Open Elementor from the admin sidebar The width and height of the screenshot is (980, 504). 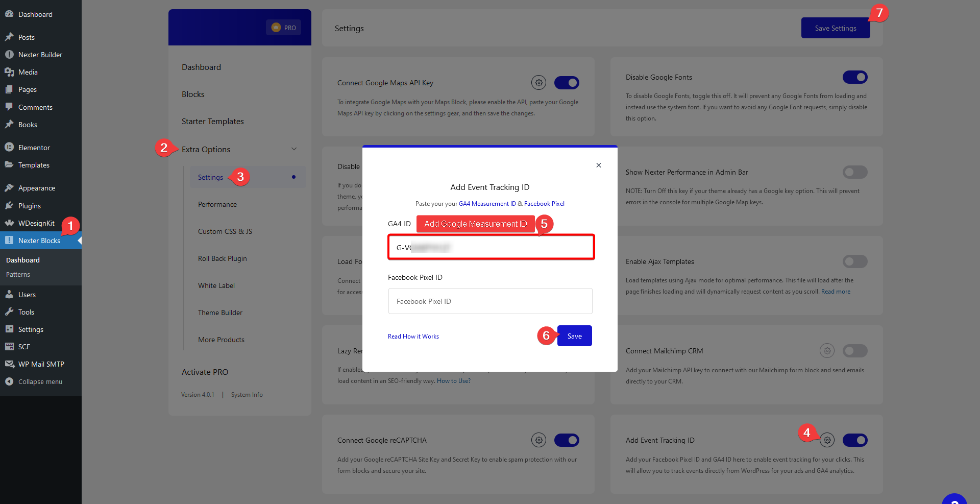click(34, 147)
